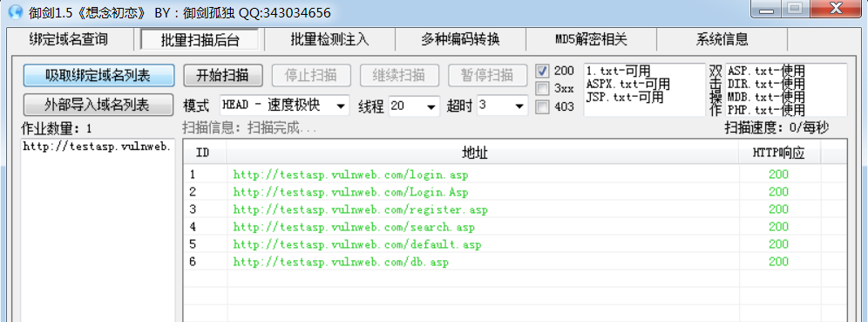This screenshot has height=322, width=868.
Task: Select result row login.asp URL
Action: 350,175
